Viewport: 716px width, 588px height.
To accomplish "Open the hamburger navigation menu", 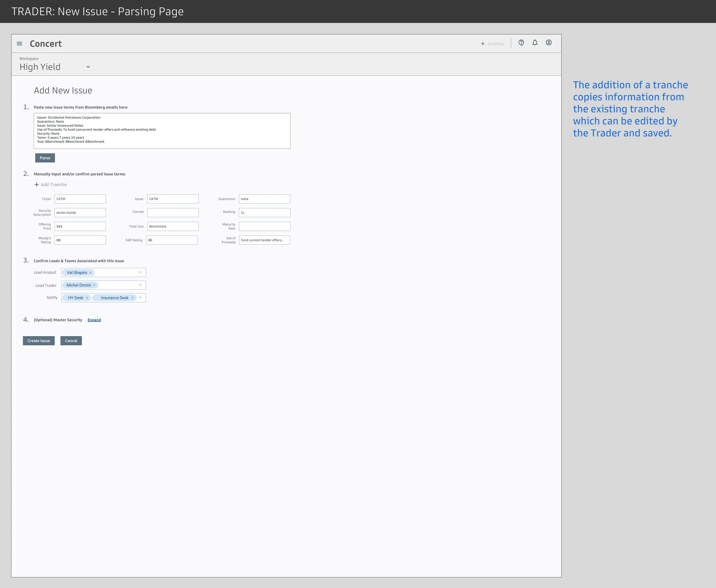I will [20, 44].
